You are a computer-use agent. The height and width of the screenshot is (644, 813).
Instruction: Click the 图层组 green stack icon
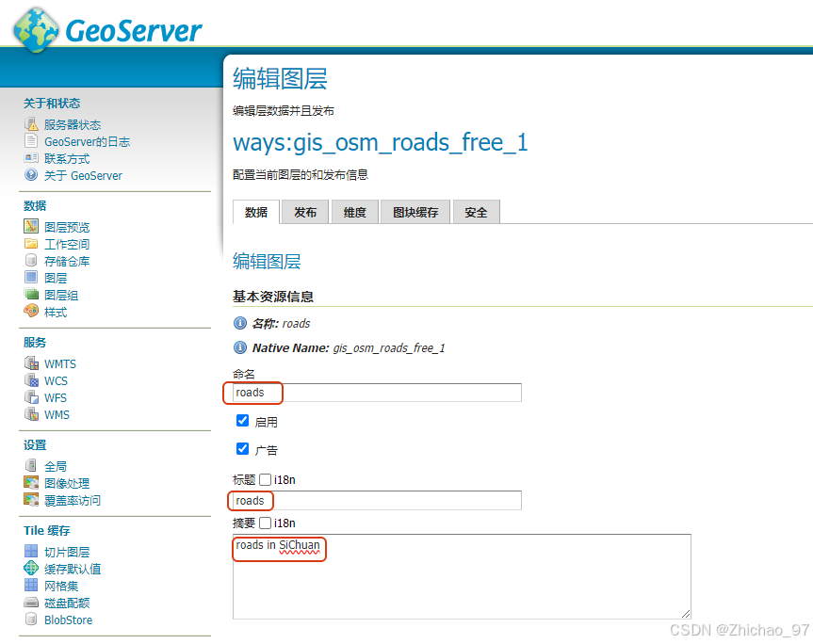[31, 295]
